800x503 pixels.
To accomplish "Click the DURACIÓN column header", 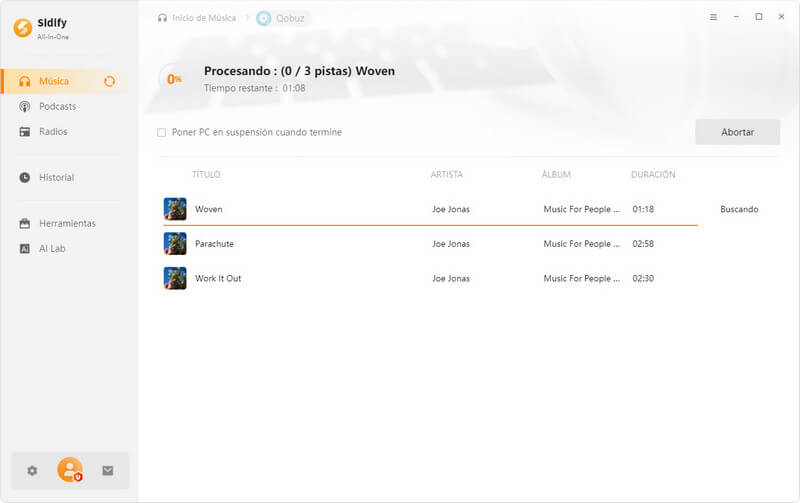I will point(653,174).
